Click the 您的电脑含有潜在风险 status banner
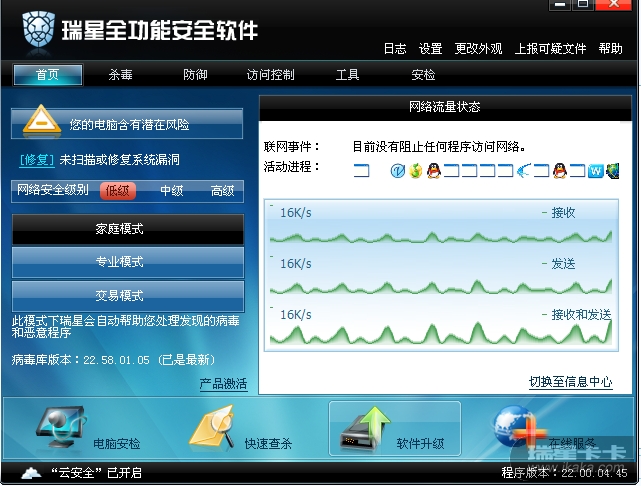641x486 pixels. 127,123
